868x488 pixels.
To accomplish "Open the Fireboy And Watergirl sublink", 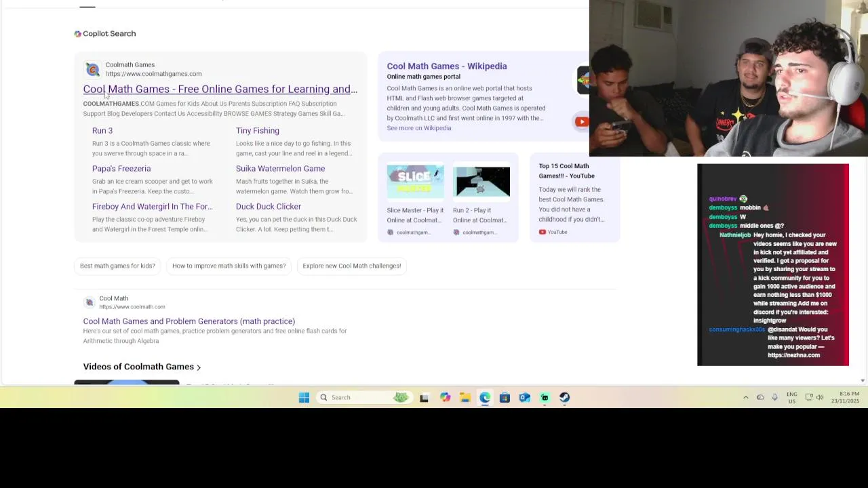I will pyautogui.click(x=152, y=207).
